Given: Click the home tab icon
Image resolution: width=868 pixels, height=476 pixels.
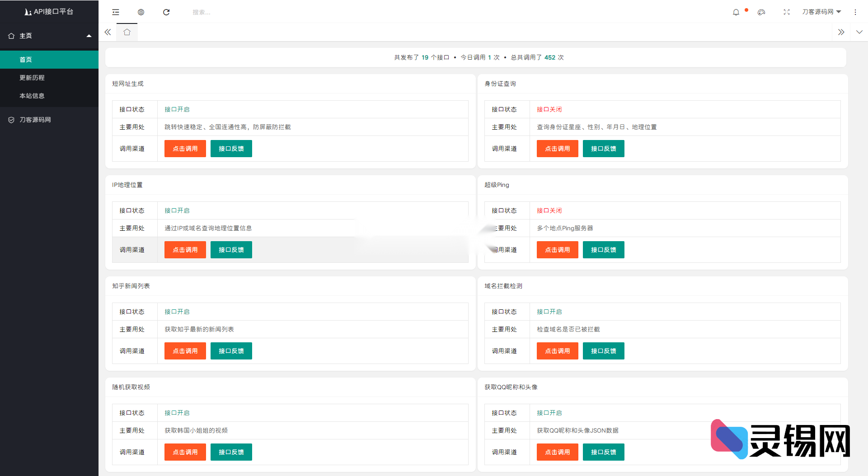Looking at the screenshot, I should pyautogui.click(x=127, y=32).
